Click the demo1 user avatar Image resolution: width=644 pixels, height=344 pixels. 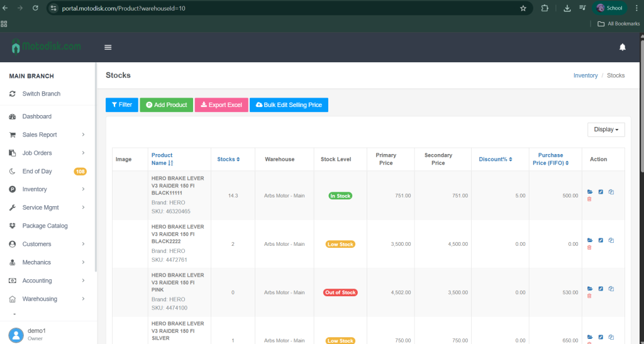[x=16, y=334]
